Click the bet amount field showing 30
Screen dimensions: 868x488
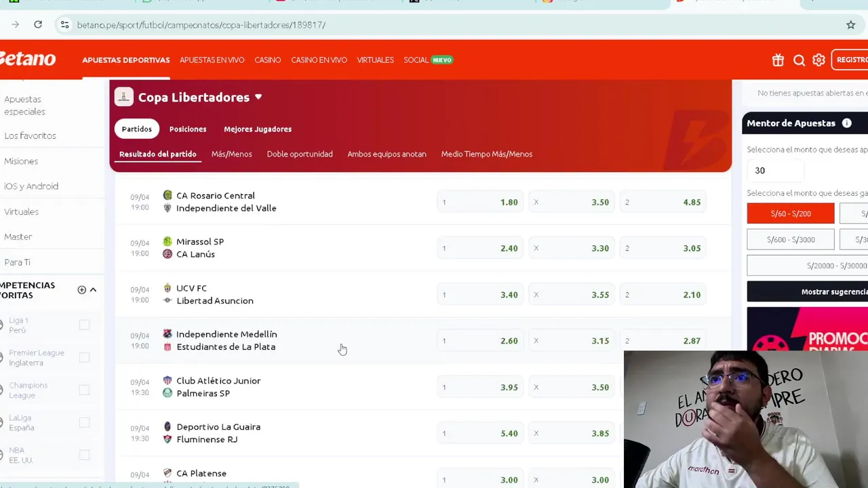(776, 171)
